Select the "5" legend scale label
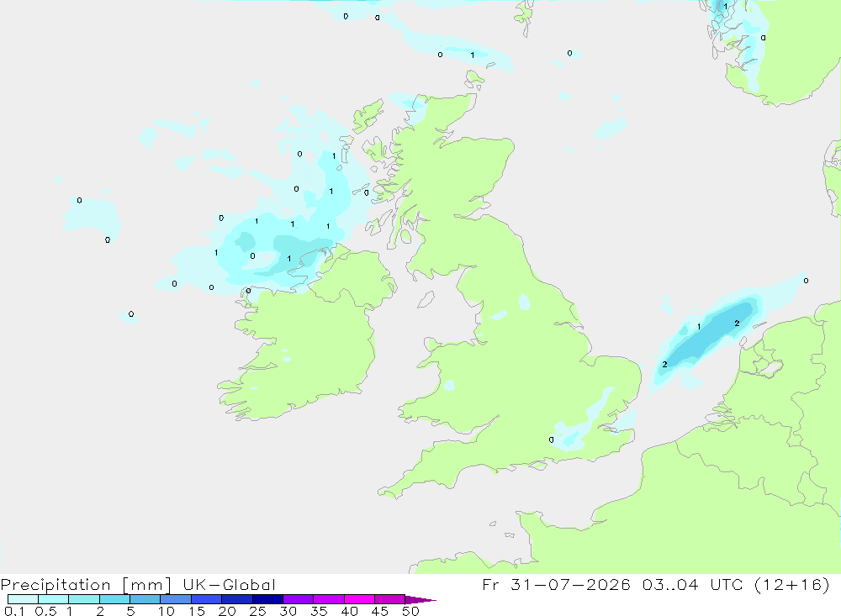The image size is (841, 616). 130,611
